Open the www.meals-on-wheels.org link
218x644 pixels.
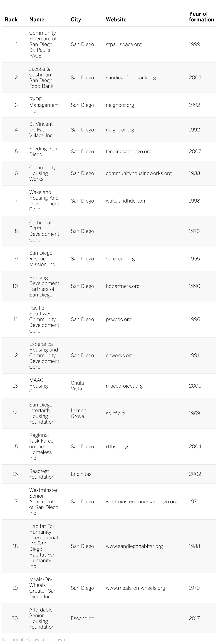pyautogui.click(x=135, y=588)
